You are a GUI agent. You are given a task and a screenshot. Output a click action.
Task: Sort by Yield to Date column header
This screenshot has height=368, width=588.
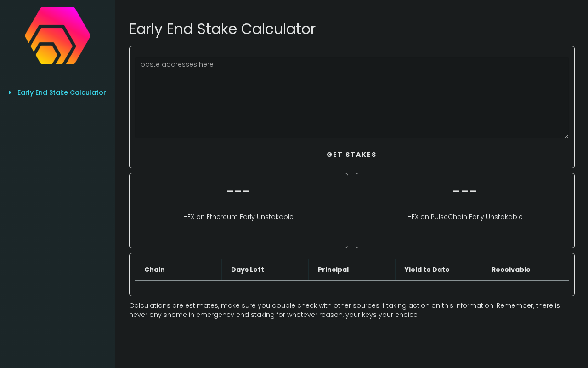[427, 270]
